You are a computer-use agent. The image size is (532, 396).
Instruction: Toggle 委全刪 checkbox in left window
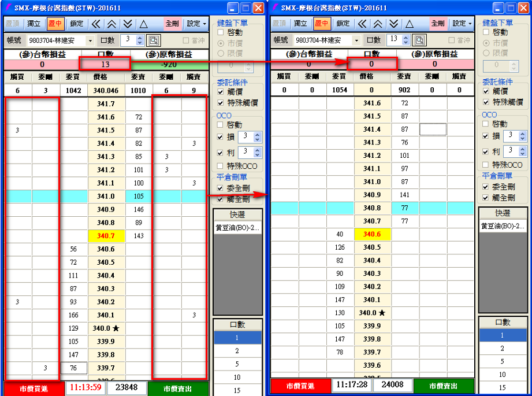click(220, 188)
